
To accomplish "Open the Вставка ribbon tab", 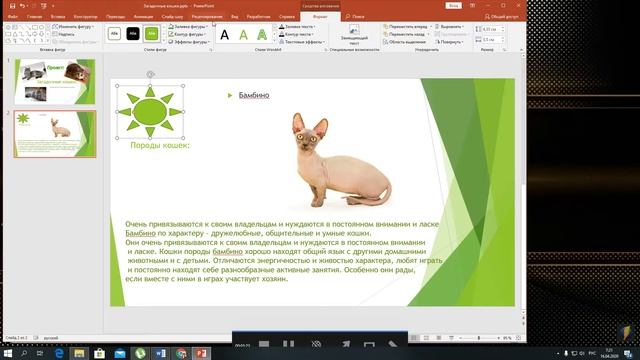I will point(58,17).
